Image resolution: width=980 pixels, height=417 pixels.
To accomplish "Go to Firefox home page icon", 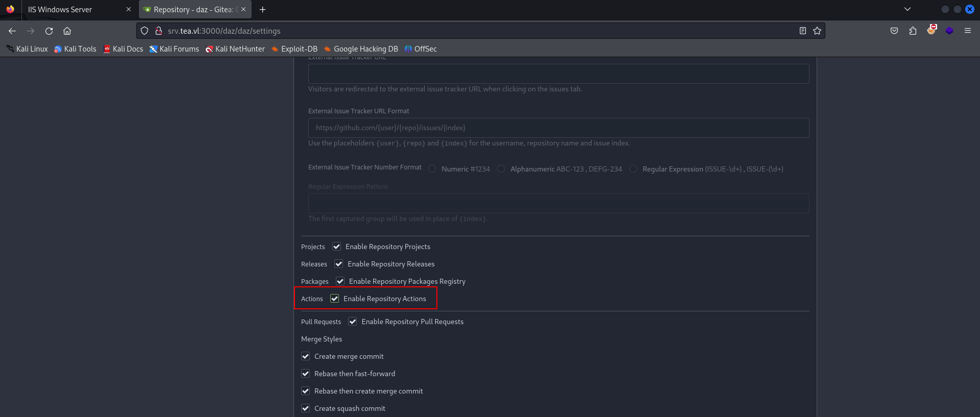I will pyautogui.click(x=67, y=31).
